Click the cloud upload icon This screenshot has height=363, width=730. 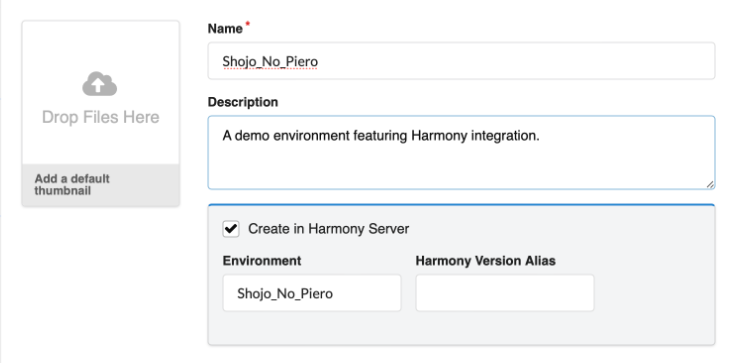100,84
